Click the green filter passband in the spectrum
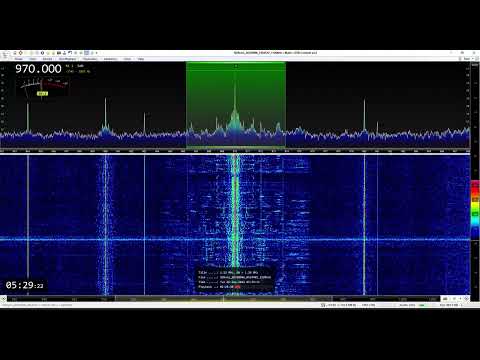The width and height of the screenshot is (480, 360). coord(235,105)
